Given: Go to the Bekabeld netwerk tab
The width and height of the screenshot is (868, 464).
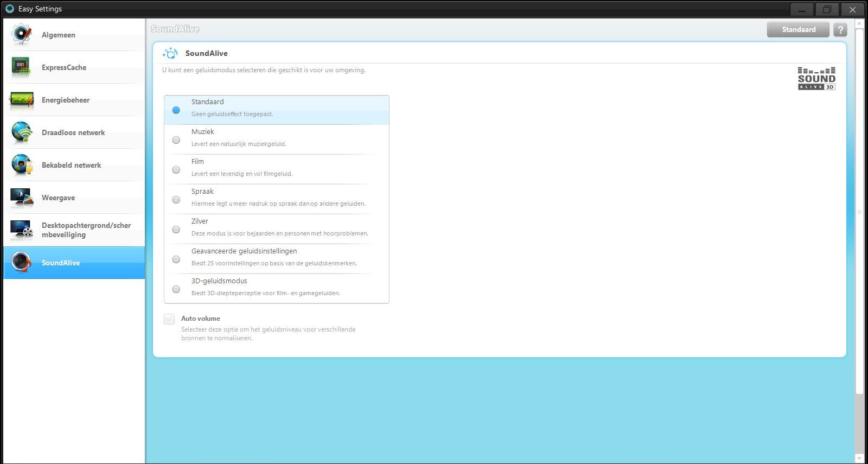Looking at the screenshot, I should 74,165.
